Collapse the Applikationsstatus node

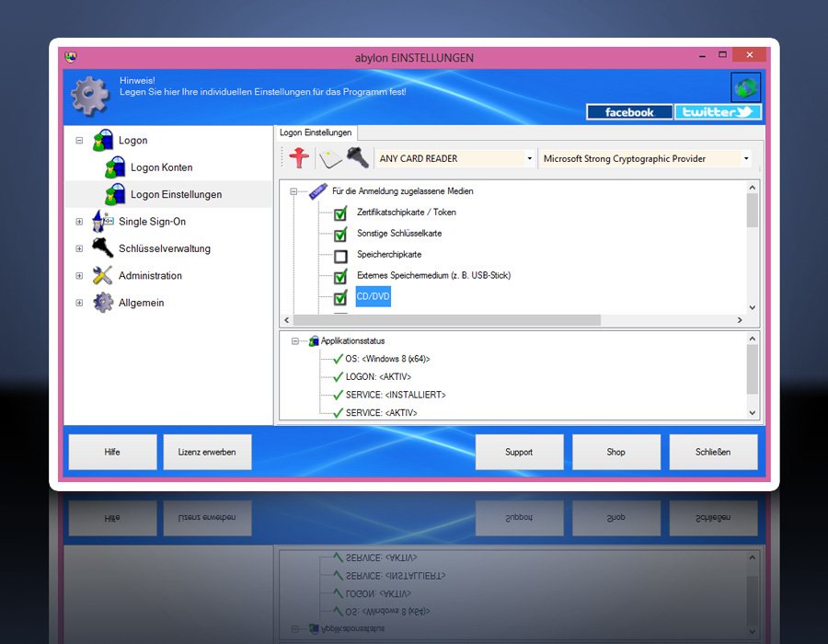point(295,341)
